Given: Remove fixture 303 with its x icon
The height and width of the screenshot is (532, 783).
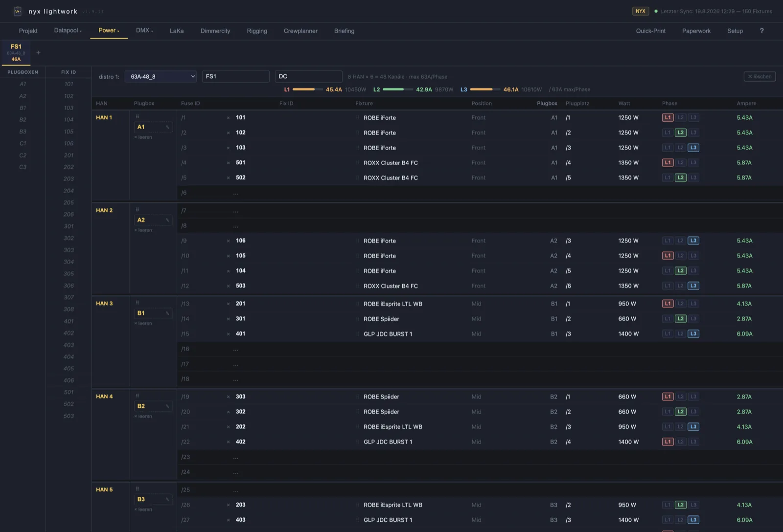Looking at the screenshot, I should coord(228,397).
